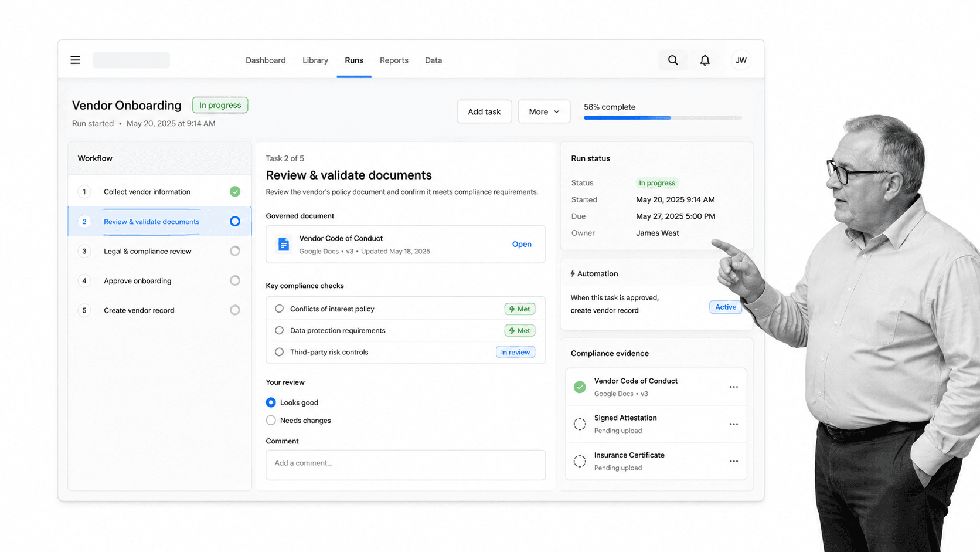
Task: Open the JW user avatar menu
Action: pyautogui.click(x=741, y=60)
